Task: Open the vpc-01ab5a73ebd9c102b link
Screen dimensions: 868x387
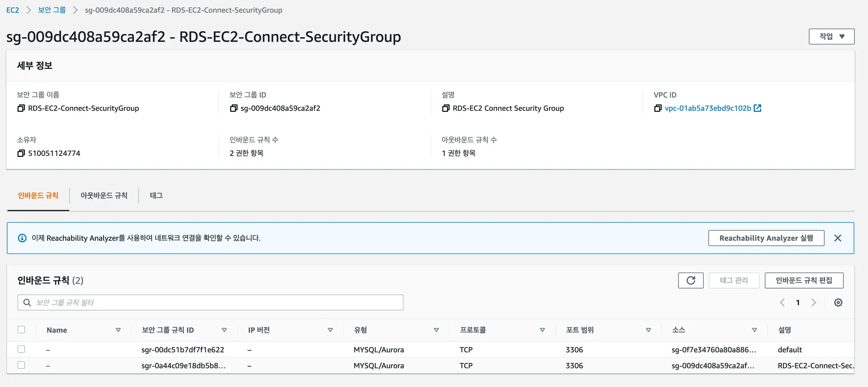Action: point(707,109)
